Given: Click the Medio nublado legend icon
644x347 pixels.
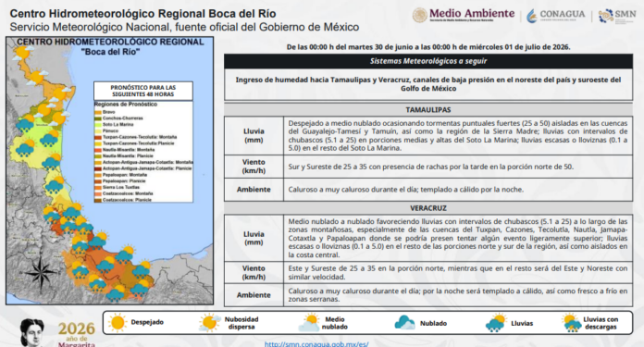Looking at the screenshot, I should click(x=309, y=323).
